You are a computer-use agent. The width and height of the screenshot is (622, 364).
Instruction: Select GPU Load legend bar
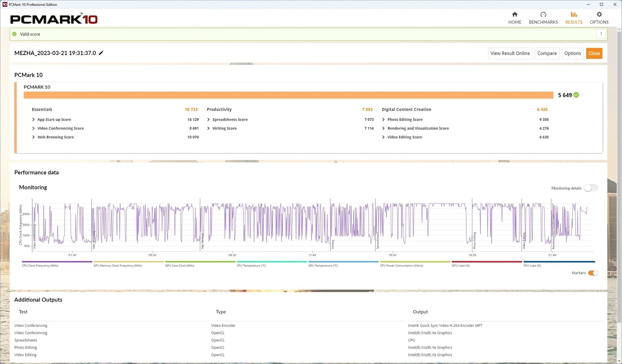pyautogui.click(x=487, y=261)
